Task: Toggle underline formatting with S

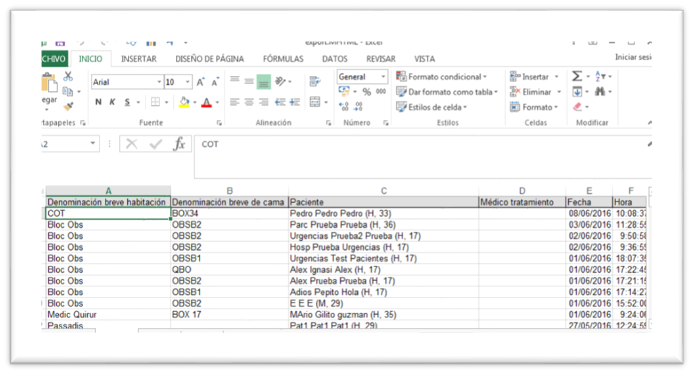Action: tap(127, 102)
